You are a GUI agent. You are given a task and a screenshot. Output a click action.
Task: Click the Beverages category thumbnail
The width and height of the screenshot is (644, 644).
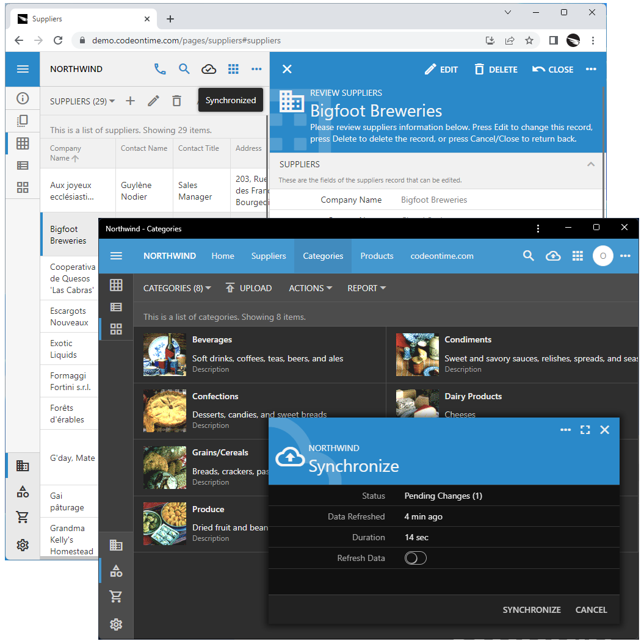pos(165,355)
